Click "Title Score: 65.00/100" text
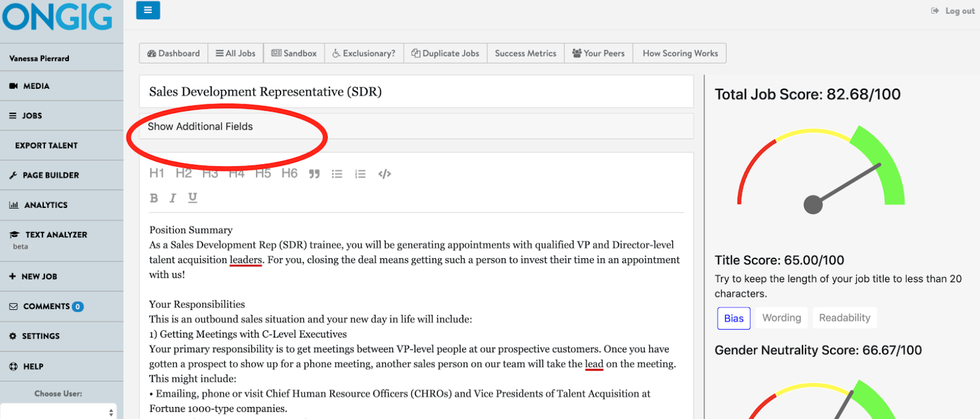The height and width of the screenshot is (419, 980). (779, 260)
